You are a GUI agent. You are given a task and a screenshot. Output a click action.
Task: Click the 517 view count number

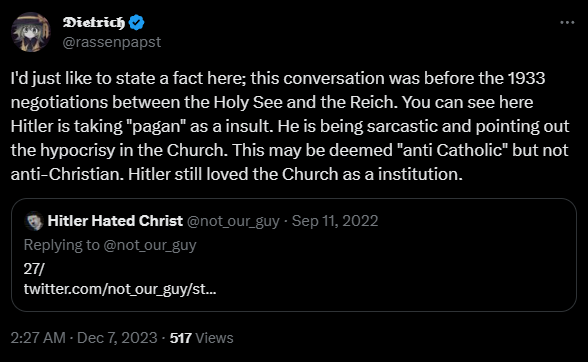tap(181, 338)
